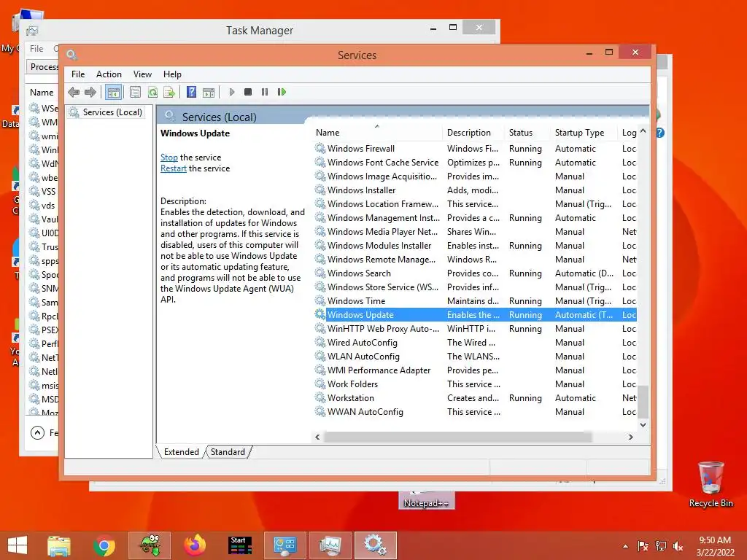Launch Firefox from the taskbar
Viewport: 747px width, 560px height.
195,545
